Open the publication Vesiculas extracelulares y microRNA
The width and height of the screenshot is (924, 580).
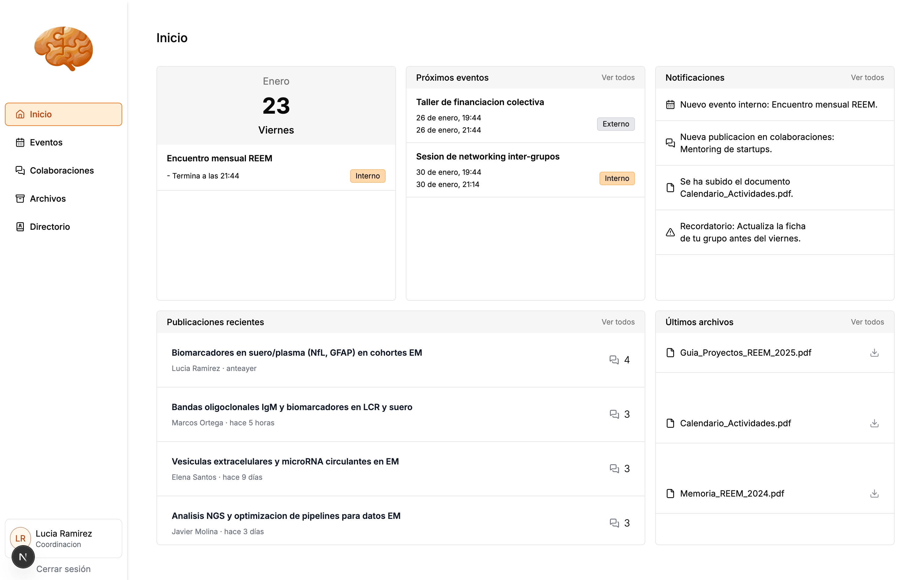tap(285, 461)
